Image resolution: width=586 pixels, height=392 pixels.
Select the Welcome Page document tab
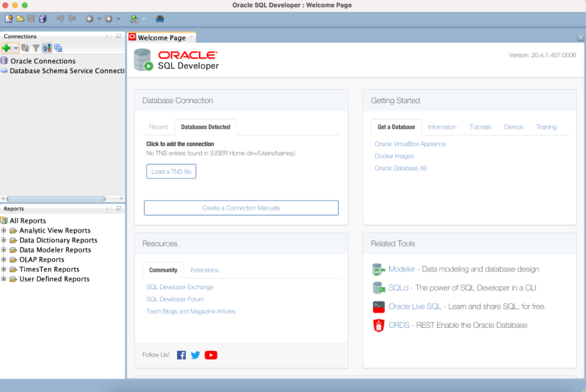point(162,37)
